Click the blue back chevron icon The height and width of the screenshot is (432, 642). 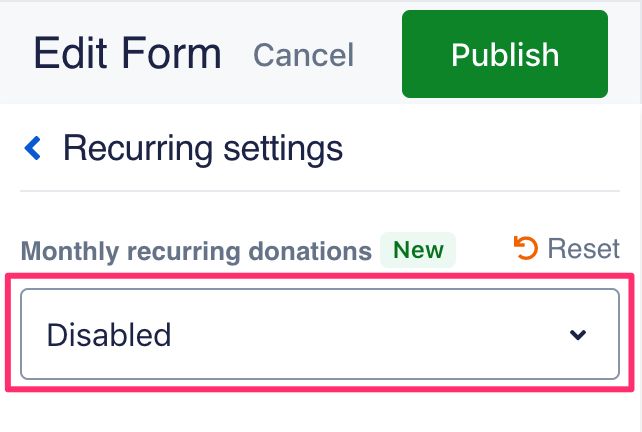(x=33, y=148)
